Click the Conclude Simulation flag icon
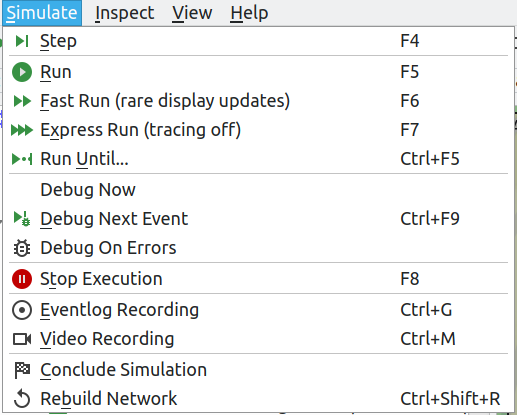Screen dimensions: 517x415 22,370
